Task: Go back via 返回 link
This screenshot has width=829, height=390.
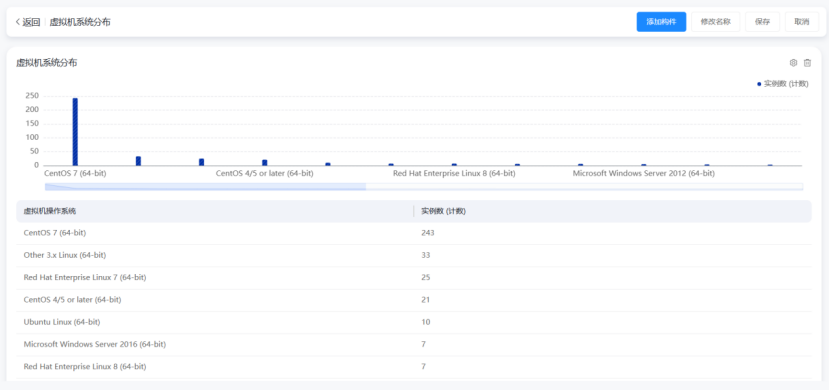Action: (31, 22)
